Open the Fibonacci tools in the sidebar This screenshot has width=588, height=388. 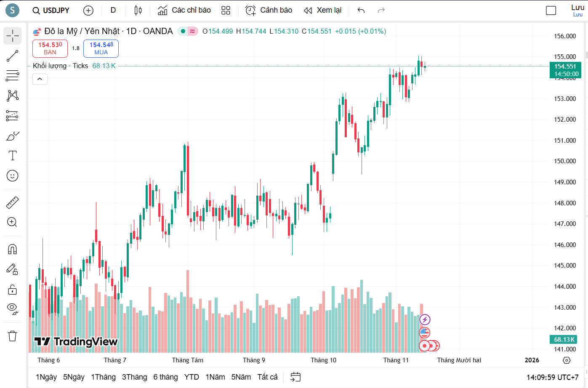[x=12, y=76]
